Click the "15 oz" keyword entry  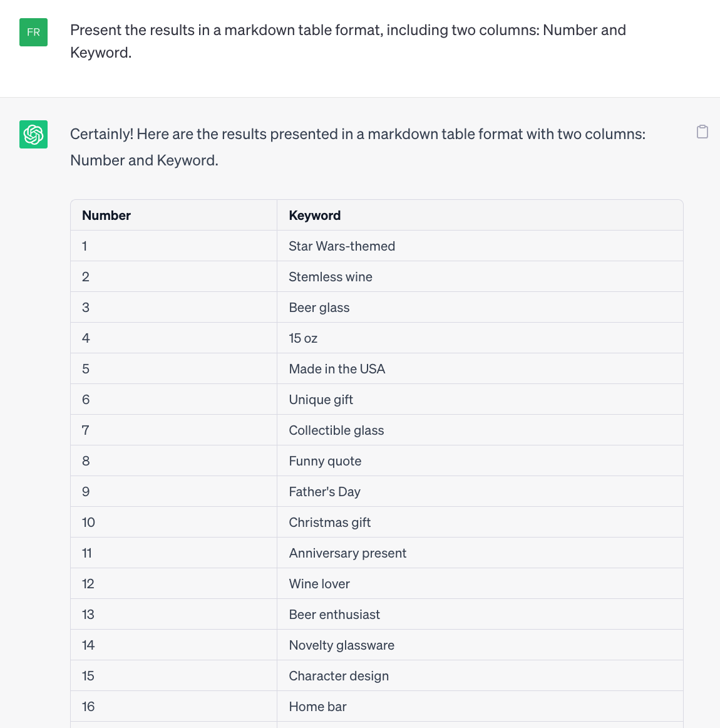(303, 338)
